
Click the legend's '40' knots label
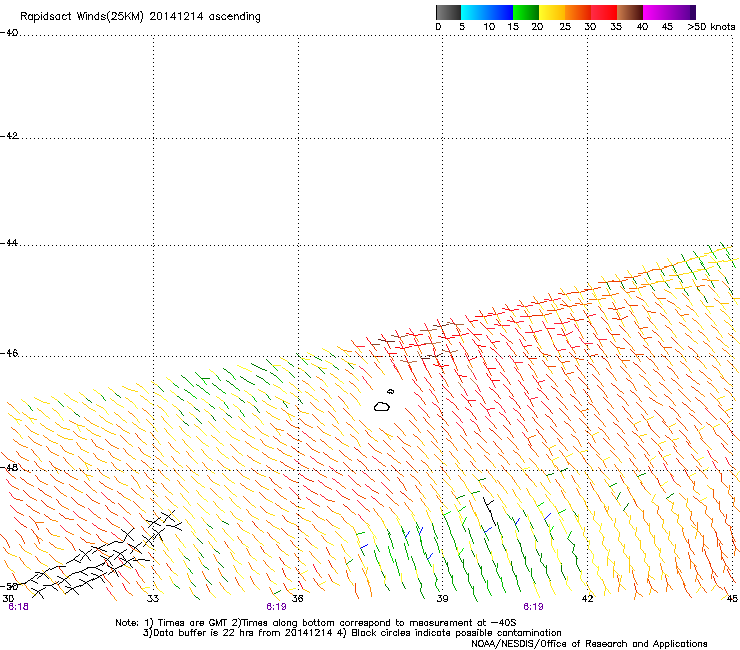point(642,27)
